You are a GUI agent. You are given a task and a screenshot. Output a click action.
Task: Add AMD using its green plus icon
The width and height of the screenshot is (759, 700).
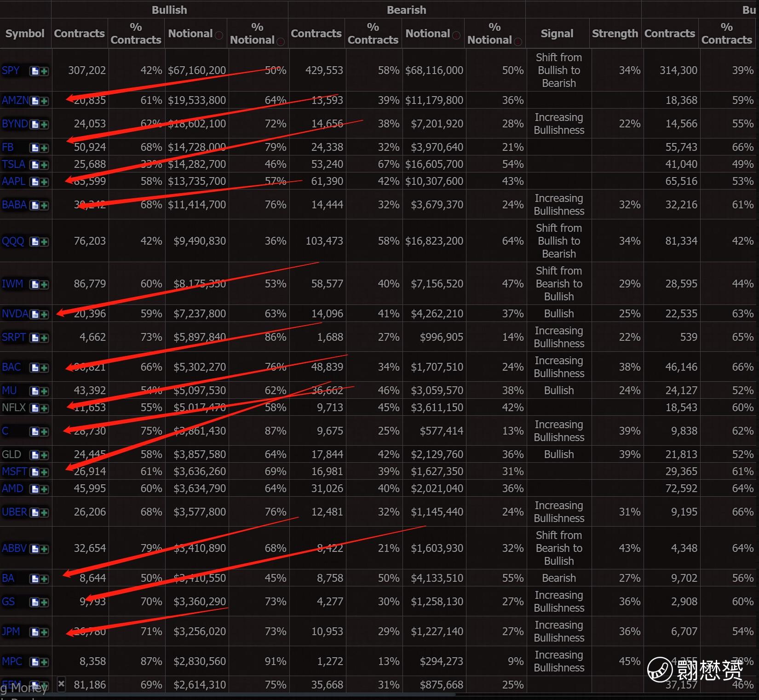pyautogui.click(x=44, y=489)
